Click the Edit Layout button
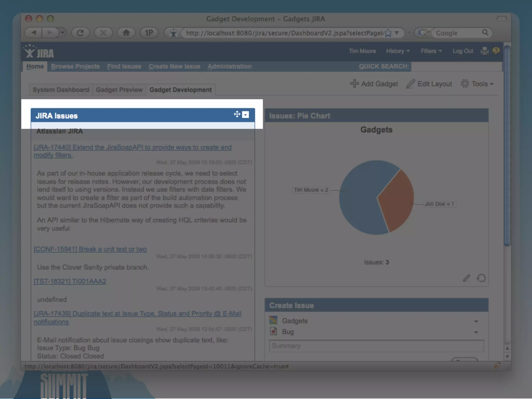The height and width of the screenshot is (399, 532). tap(429, 84)
